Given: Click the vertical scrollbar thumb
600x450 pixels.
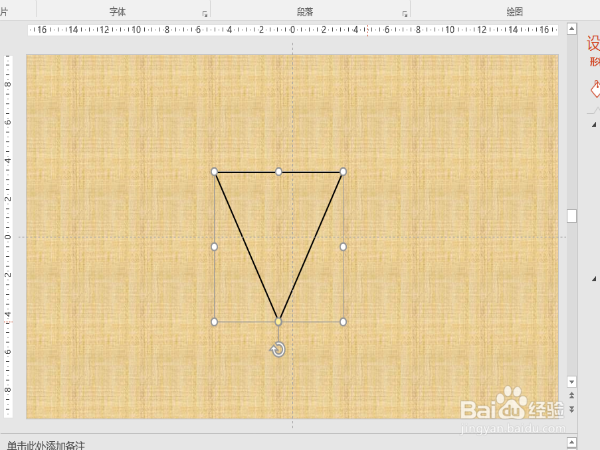Looking at the screenshot, I should point(572,216).
